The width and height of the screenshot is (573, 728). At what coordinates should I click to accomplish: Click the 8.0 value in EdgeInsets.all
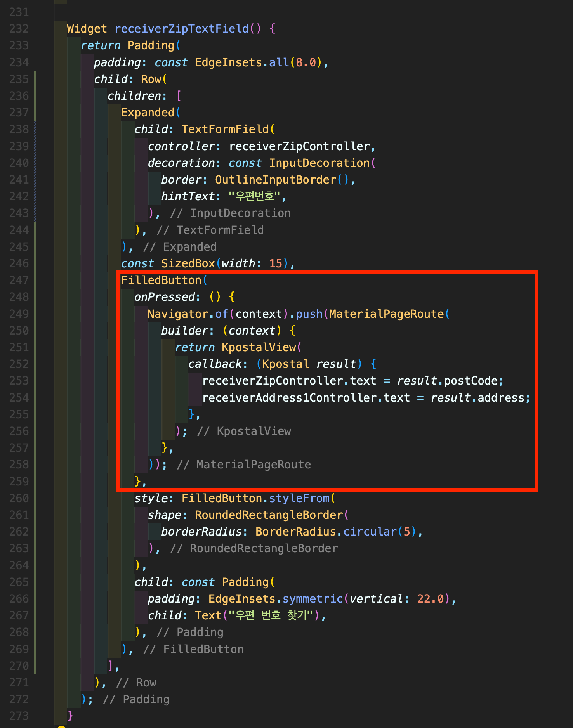tap(306, 62)
